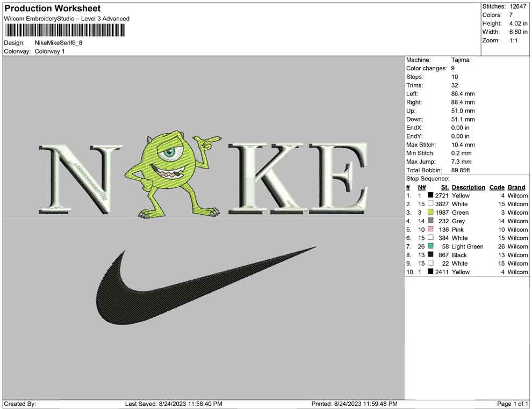Click the Trims value 32
Image resolution: width=532 pixels, height=409 pixels.
[x=455, y=85]
